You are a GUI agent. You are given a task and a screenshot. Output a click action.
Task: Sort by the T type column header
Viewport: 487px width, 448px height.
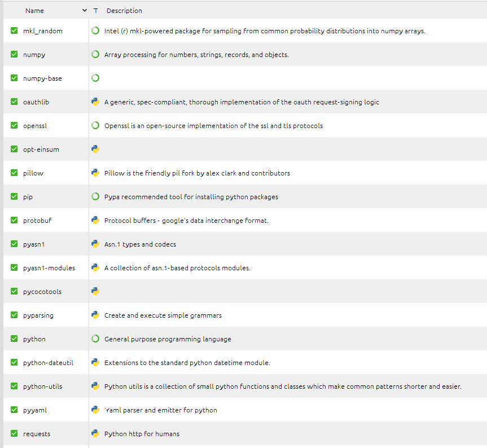tap(96, 11)
